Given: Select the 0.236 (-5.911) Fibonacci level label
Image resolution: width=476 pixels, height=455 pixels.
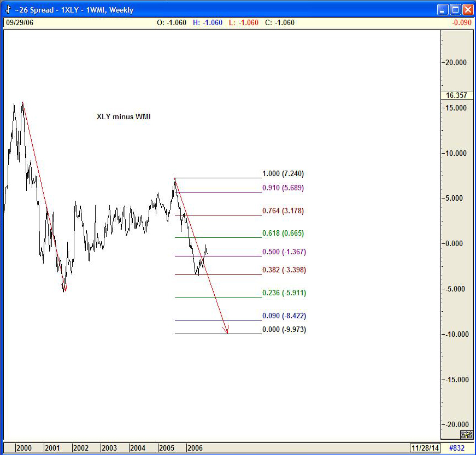Looking at the screenshot, I should pyautogui.click(x=284, y=293).
